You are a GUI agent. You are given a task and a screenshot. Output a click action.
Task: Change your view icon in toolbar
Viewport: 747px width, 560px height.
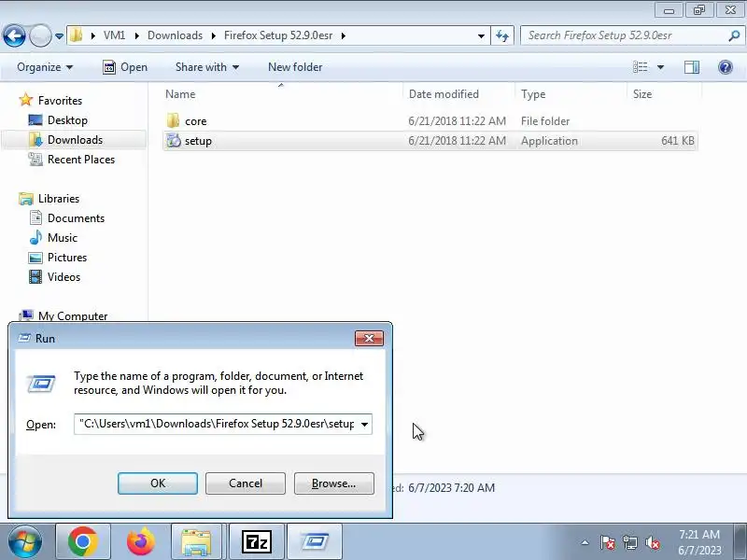[641, 67]
